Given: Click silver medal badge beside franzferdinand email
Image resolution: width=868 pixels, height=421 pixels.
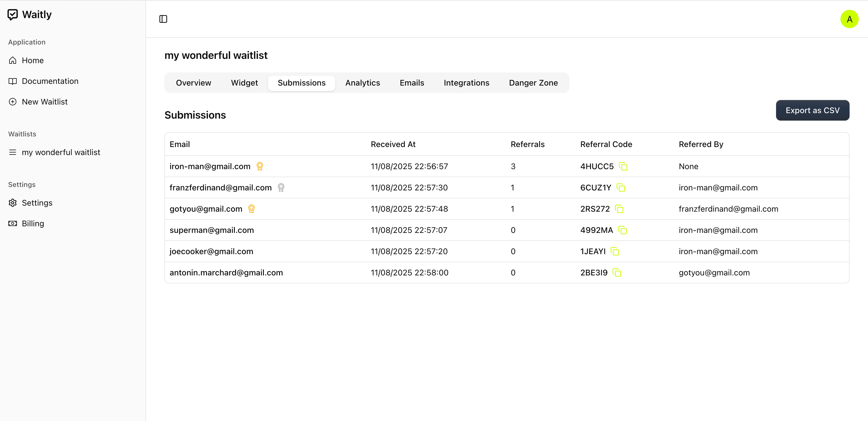Looking at the screenshot, I should [x=281, y=188].
